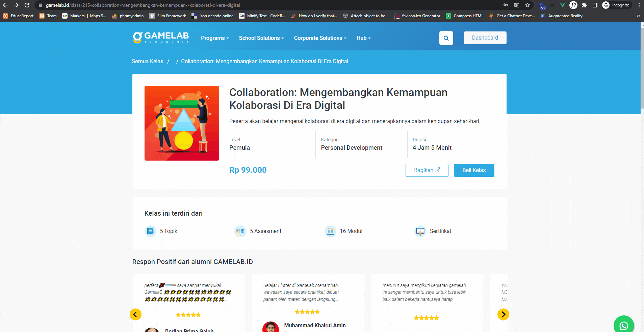
Task: Open the Vue devtools extension icon
Action: tap(562, 5)
